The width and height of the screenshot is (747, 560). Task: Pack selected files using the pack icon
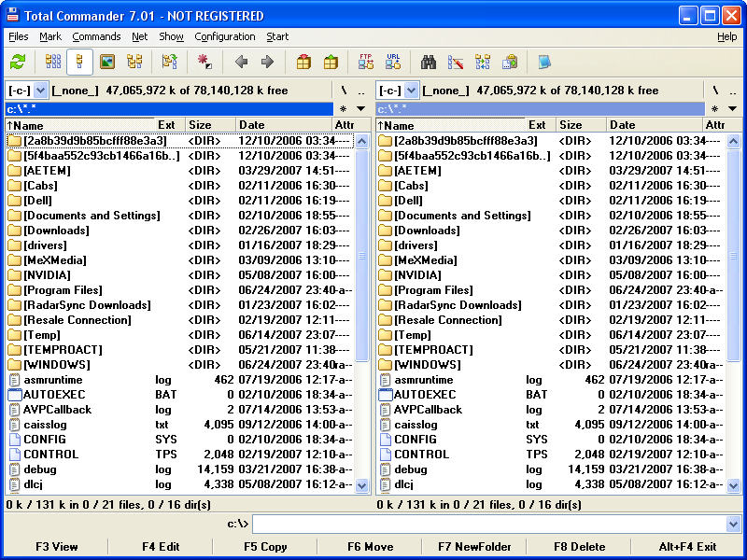tap(303, 62)
